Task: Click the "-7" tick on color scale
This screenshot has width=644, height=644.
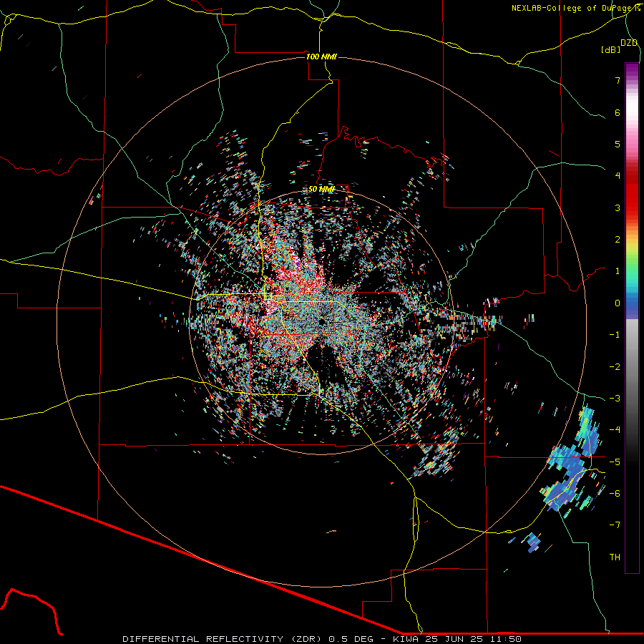Action: point(615,525)
